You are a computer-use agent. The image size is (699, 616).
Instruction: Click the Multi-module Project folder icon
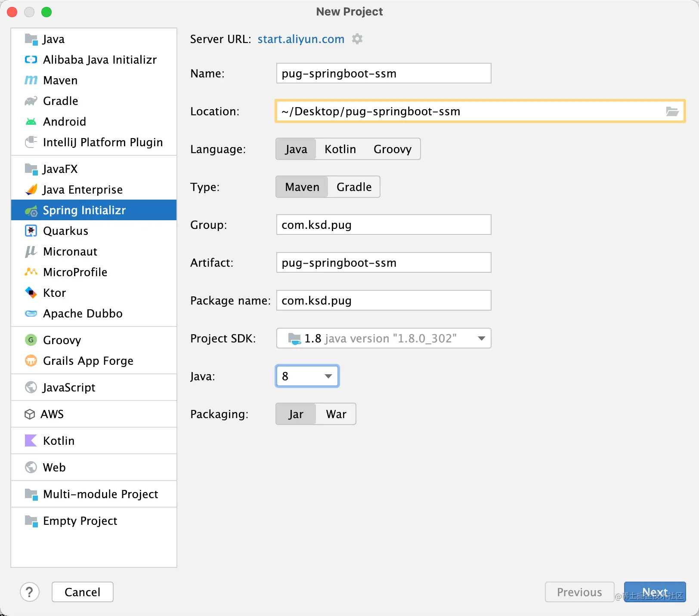[31, 494]
